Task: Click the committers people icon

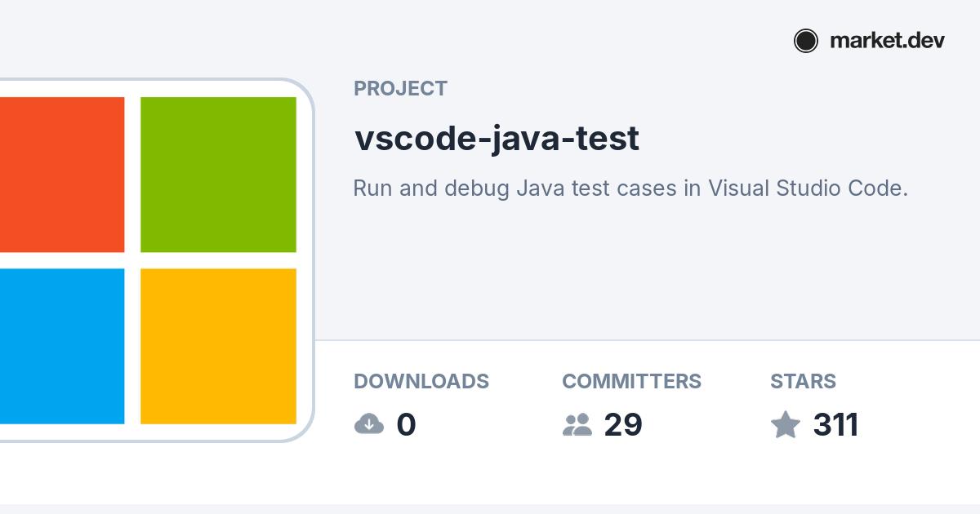Action: point(577,424)
